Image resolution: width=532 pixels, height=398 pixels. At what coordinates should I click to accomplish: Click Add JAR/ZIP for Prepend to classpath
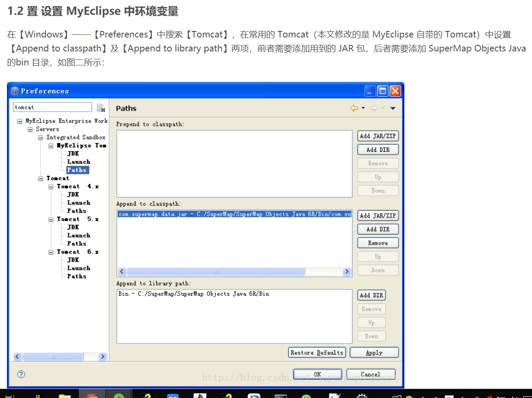(x=378, y=136)
